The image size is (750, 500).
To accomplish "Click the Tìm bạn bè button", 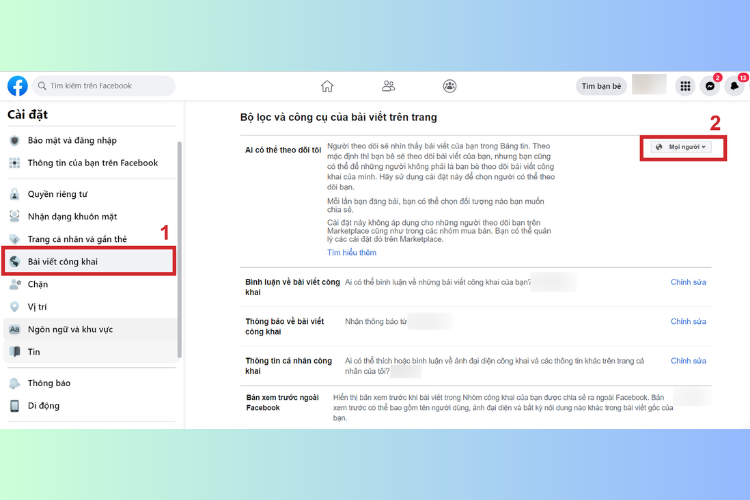I will point(601,86).
